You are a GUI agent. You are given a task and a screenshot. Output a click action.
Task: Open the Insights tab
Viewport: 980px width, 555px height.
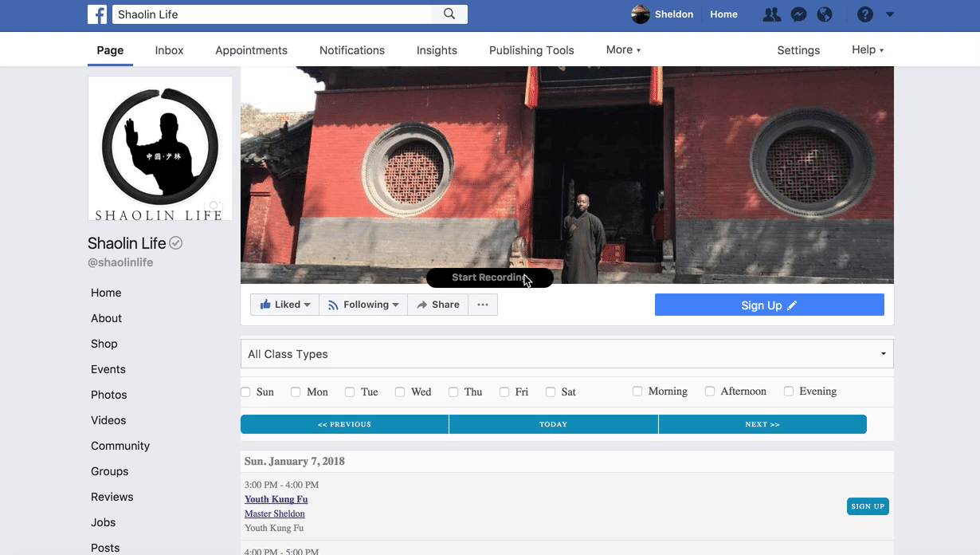tap(437, 50)
